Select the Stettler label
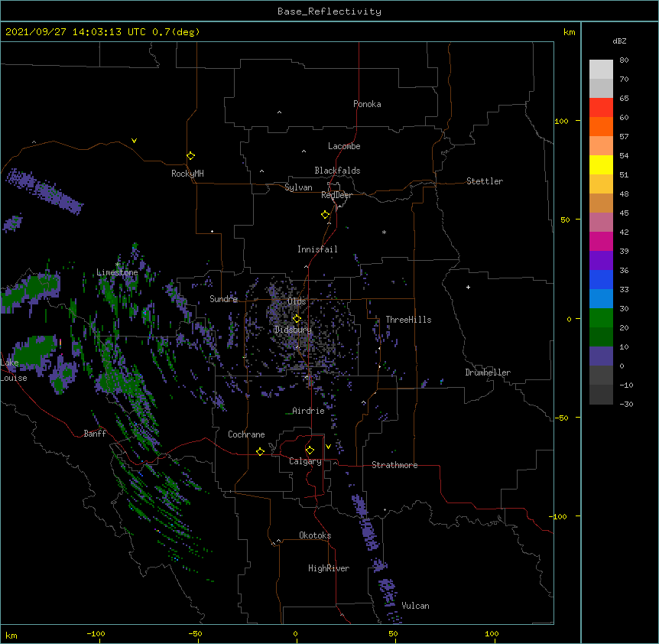659x644 pixels. [485, 181]
